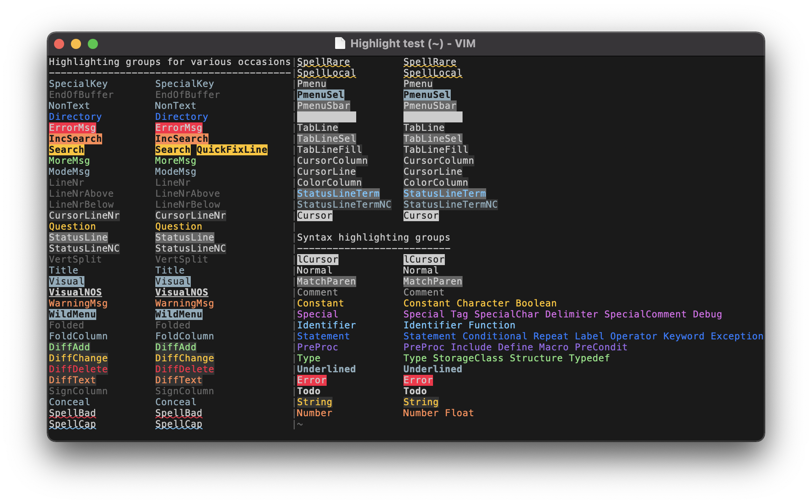Click the bold VisualNOS text in the first column

coord(75,293)
